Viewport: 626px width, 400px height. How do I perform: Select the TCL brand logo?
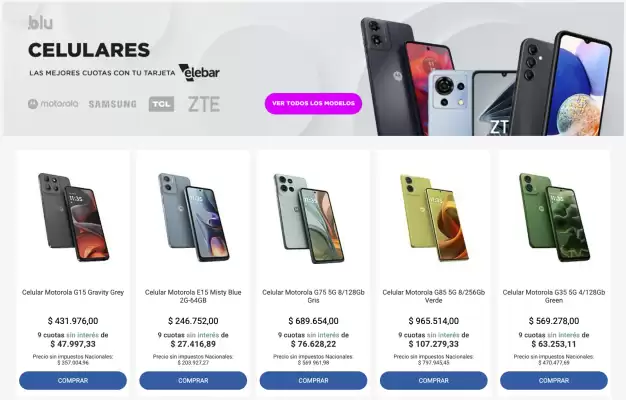161,104
